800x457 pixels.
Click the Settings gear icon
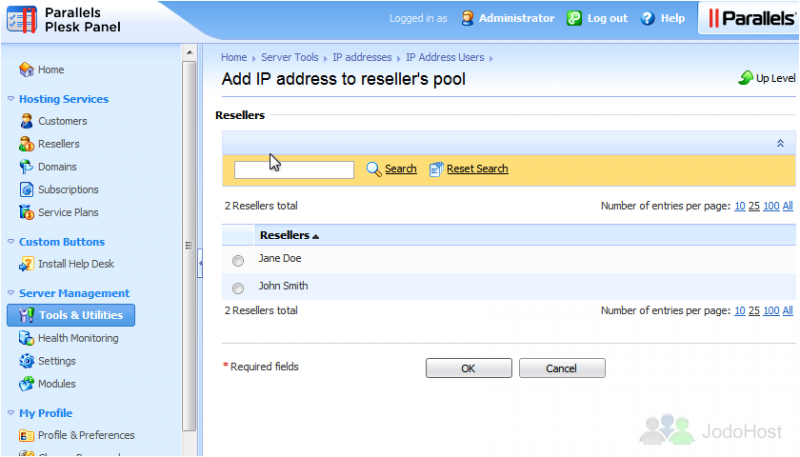pos(27,361)
